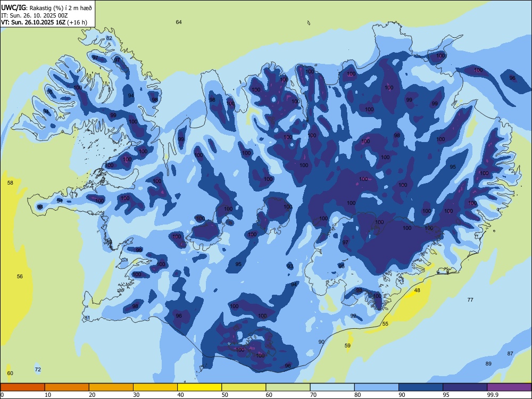
Task: Pick the yellow-green 50–60 legend swatch
Action: (244, 387)
